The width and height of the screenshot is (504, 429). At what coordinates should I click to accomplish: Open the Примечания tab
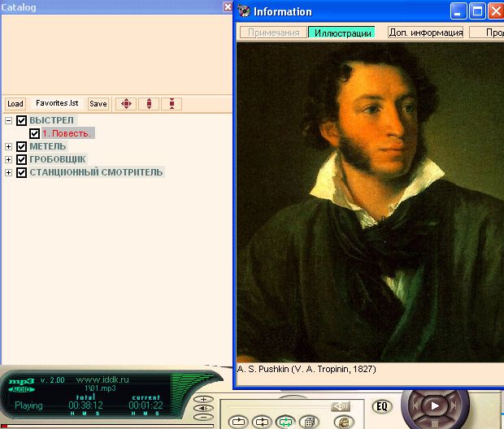pos(273,32)
